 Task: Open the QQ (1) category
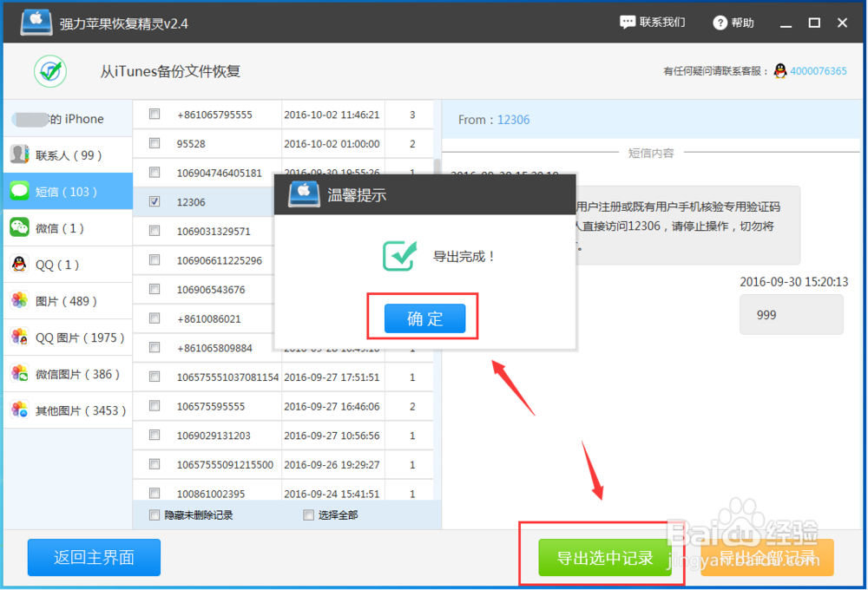[x=68, y=265]
